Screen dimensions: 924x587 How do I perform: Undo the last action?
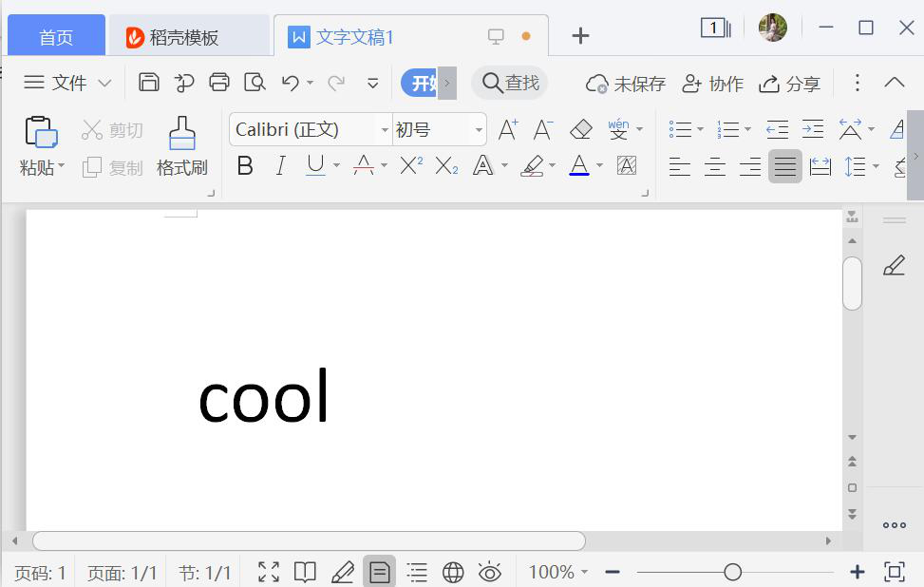click(x=290, y=83)
